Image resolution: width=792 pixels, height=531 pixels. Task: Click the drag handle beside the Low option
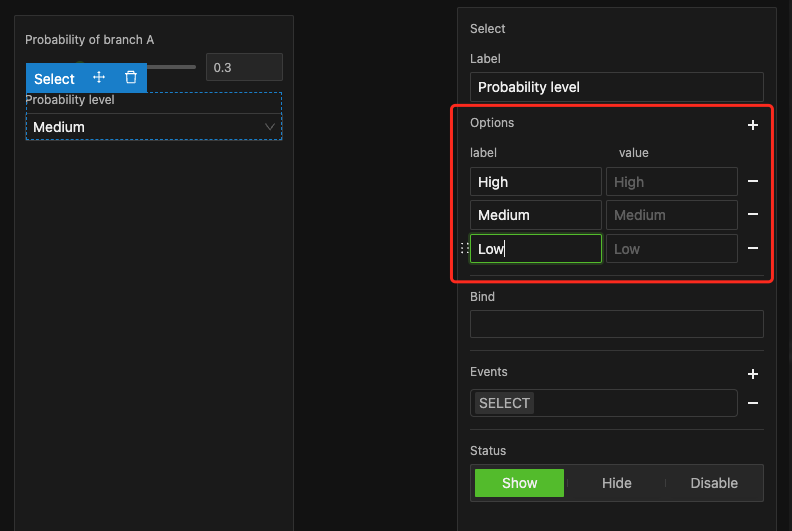[463, 249]
